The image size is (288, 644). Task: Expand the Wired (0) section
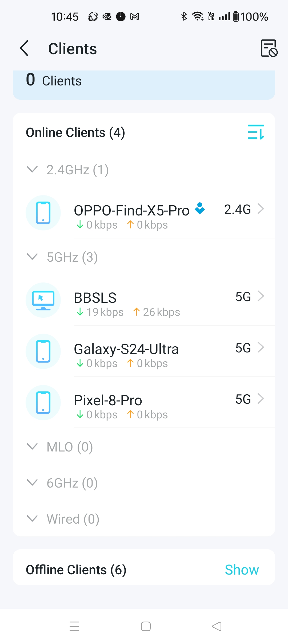[32, 519]
